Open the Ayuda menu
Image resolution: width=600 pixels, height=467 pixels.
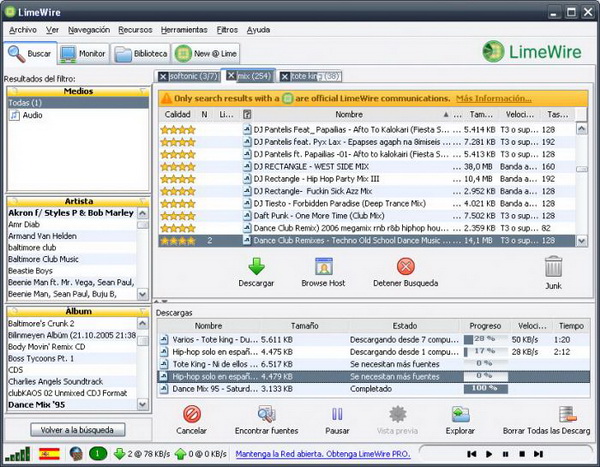coord(258,30)
